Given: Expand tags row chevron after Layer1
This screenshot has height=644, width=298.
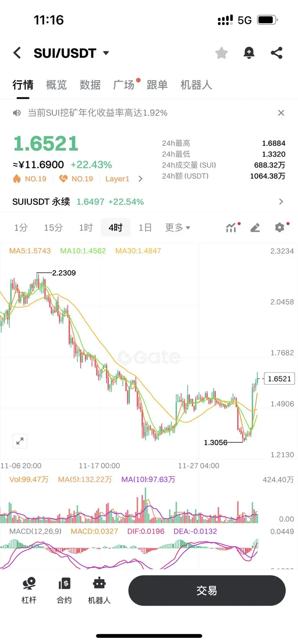Looking at the screenshot, I should point(141,179).
